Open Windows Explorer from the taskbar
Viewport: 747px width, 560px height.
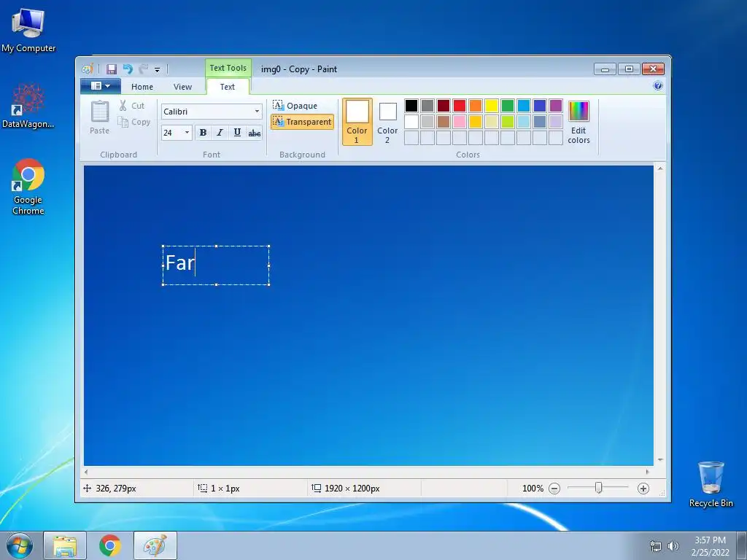(65, 545)
